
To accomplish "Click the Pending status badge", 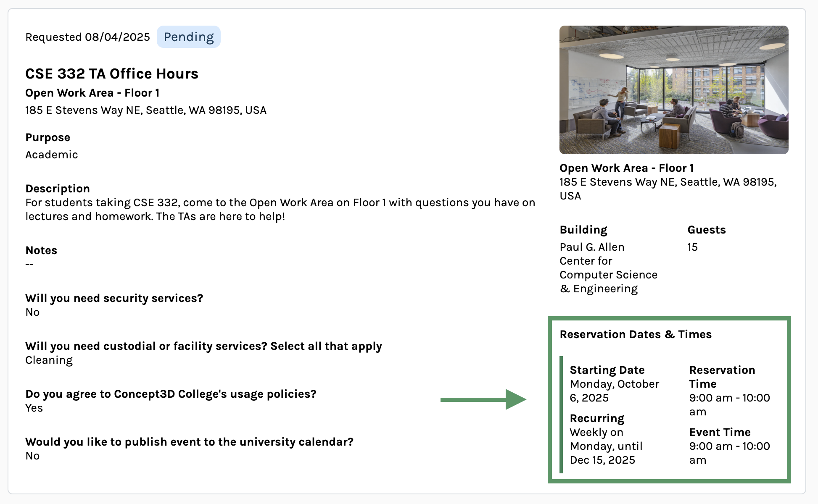I will 188,37.
